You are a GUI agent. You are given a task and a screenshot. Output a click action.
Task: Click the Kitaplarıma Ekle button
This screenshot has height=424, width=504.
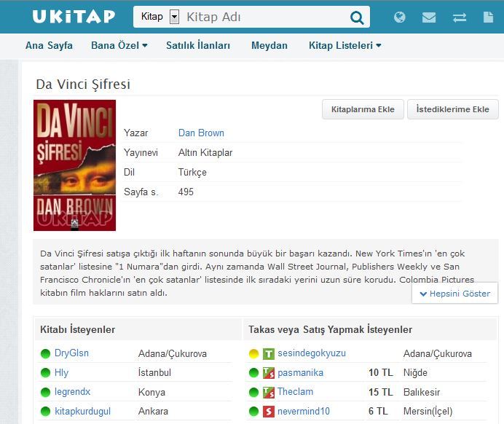pyautogui.click(x=363, y=109)
